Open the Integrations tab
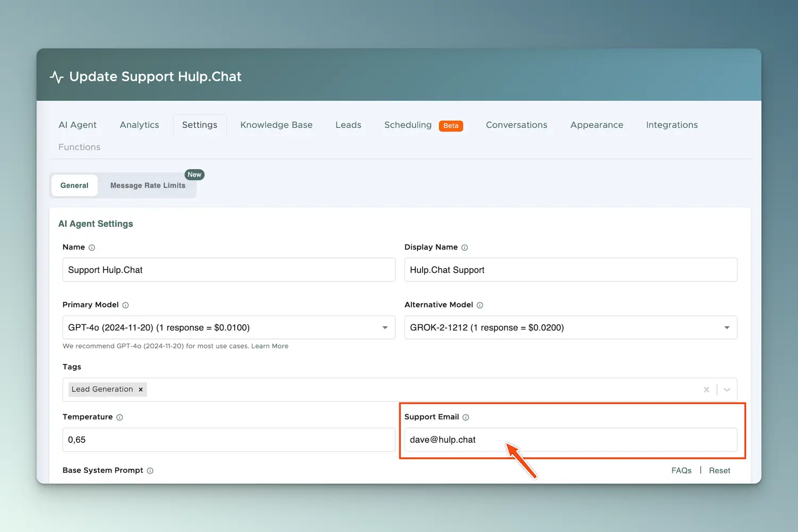 pos(672,125)
